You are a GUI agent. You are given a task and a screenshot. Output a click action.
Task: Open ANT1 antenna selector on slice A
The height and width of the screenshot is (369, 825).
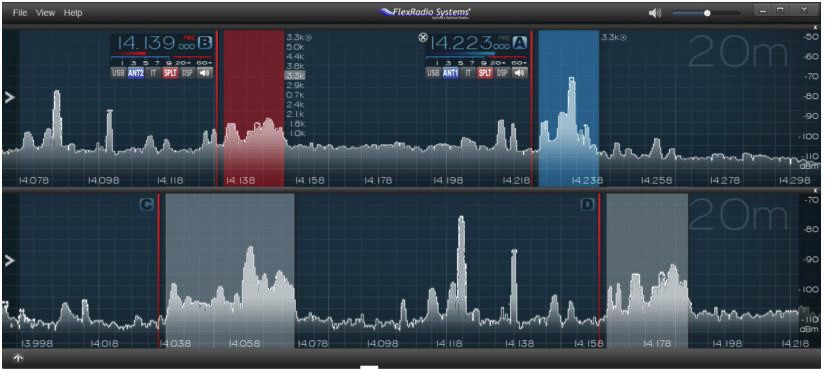[450, 73]
